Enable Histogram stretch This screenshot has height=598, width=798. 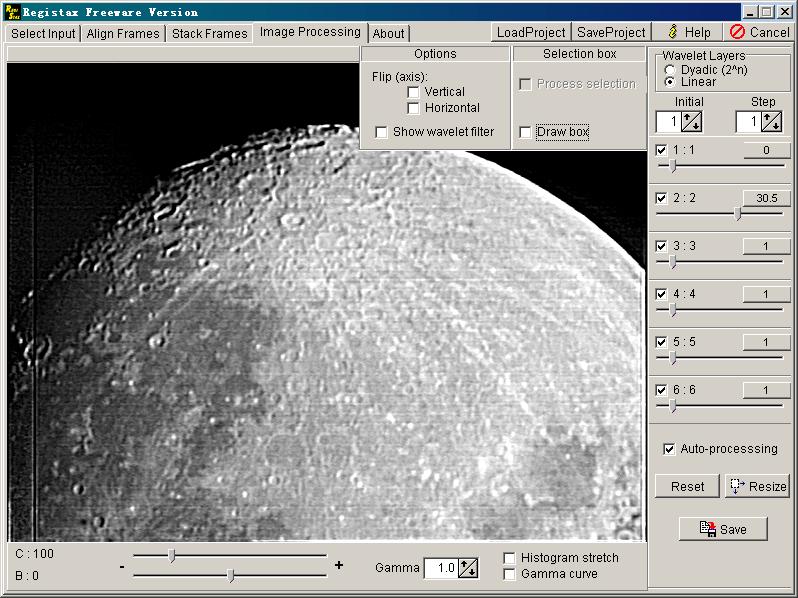pyautogui.click(x=509, y=558)
